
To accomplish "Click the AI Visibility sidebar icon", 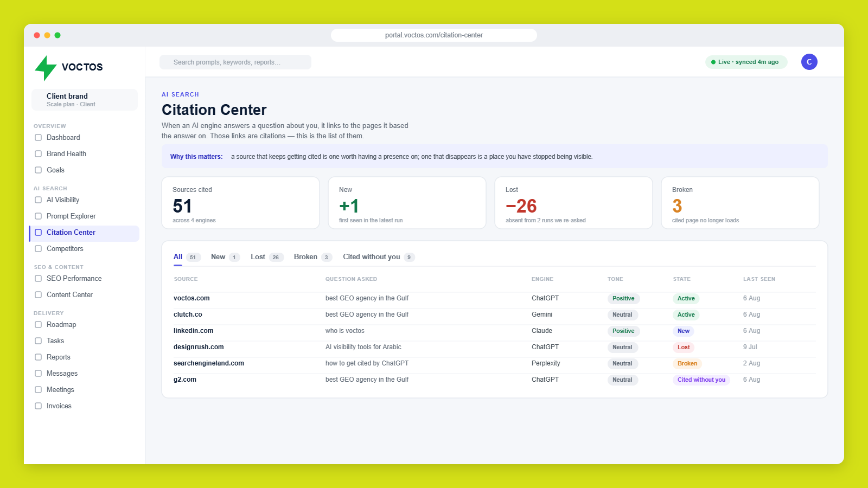I will [x=38, y=200].
